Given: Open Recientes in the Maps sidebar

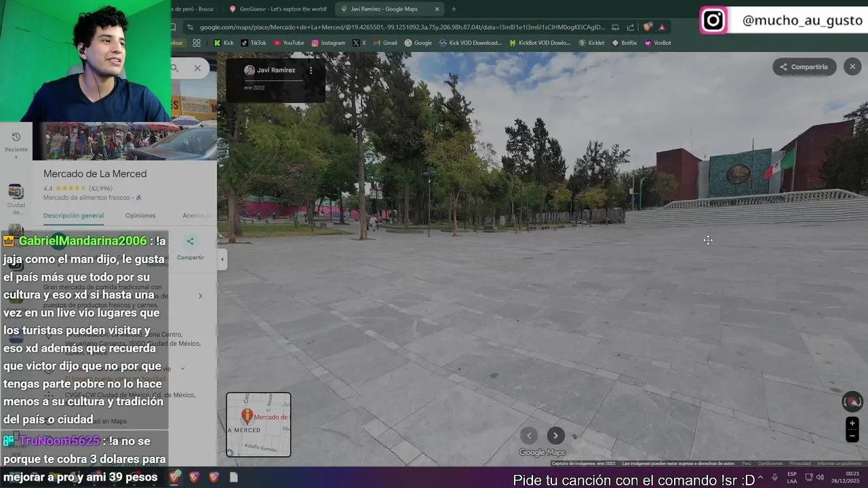Looking at the screenshot, I should pos(16,145).
